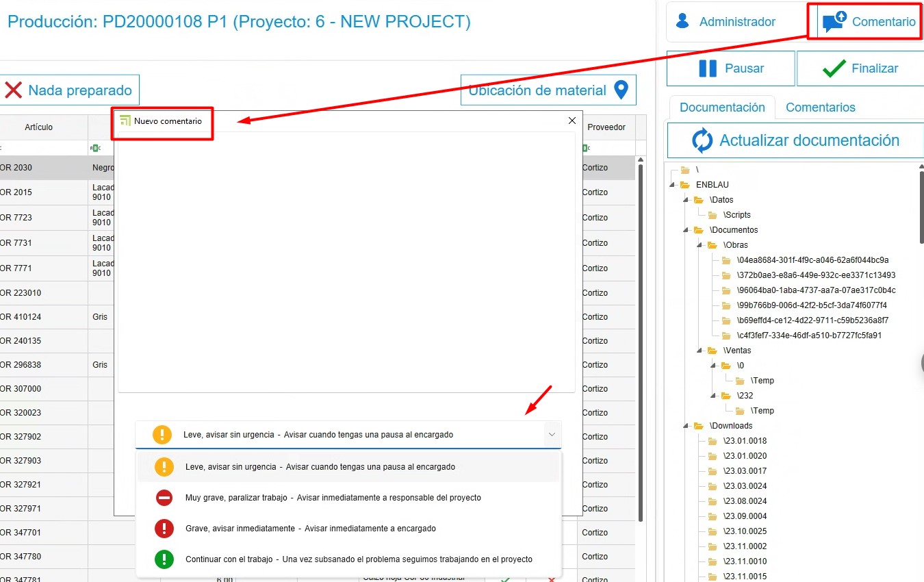Sort by the Artículo column header
The image size is (924, 582).
coord(39,127)
